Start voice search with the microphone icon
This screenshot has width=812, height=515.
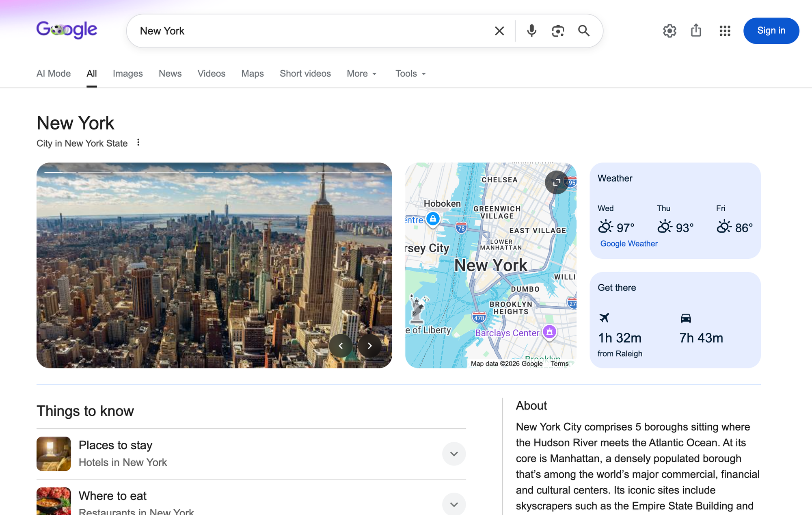point(531,31)
